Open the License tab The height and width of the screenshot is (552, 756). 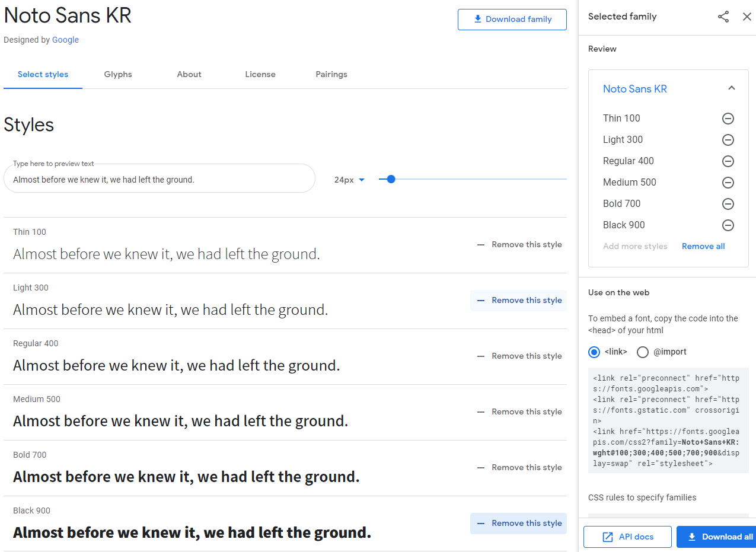(x=260, y=75)
